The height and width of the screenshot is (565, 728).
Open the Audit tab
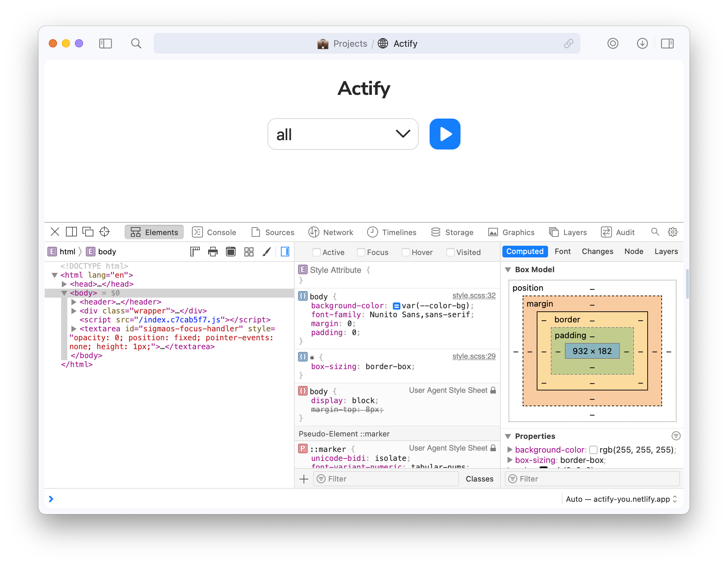pos(618,232)
